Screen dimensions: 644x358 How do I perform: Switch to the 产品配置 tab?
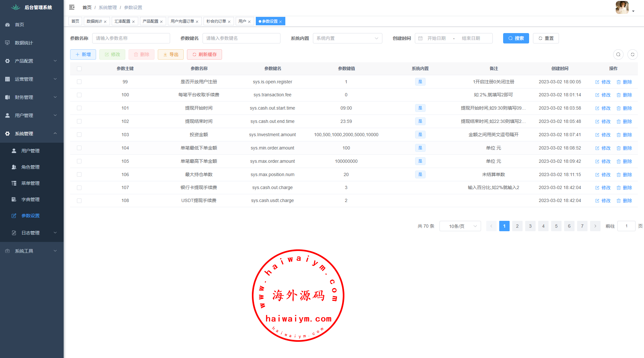150,21
